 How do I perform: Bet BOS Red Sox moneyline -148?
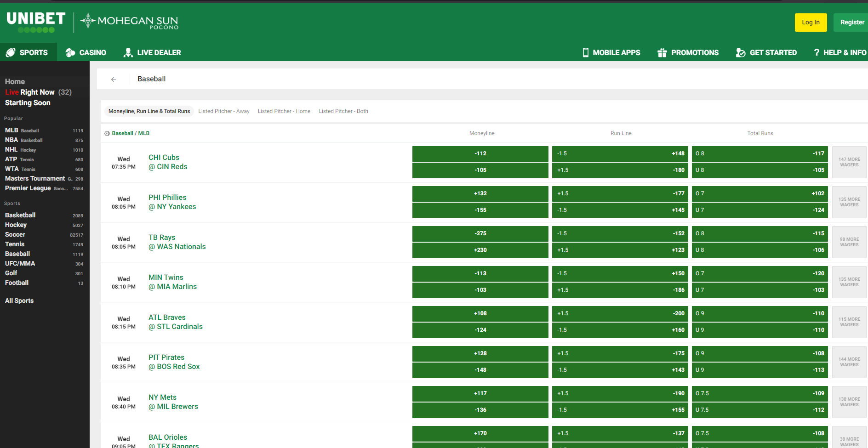pos(480,370)
